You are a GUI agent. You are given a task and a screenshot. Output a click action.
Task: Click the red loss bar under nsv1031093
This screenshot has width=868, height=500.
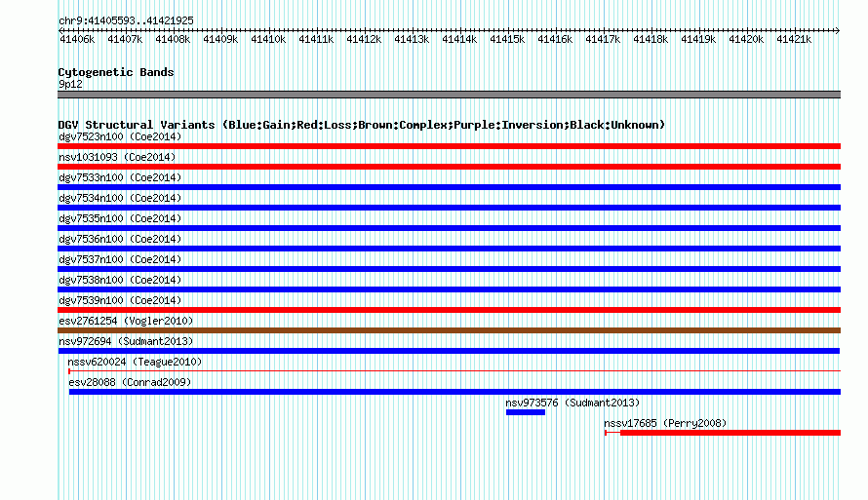(x=449, y=167)
